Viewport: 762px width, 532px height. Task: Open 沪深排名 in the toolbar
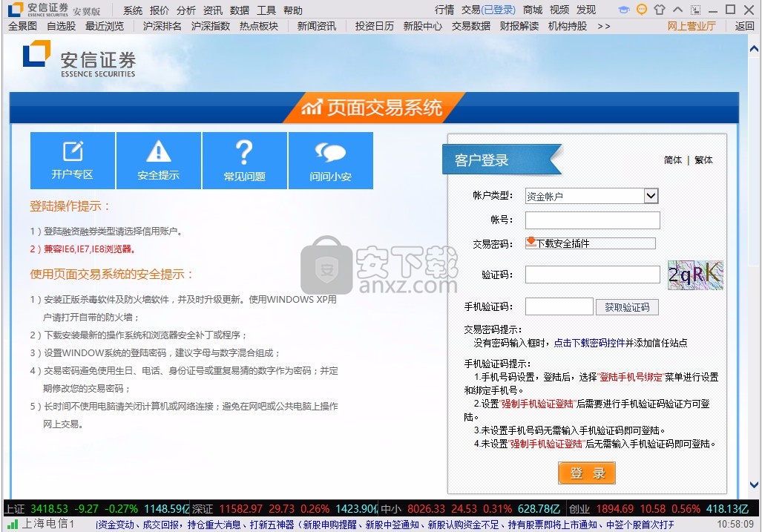(162, 26)
